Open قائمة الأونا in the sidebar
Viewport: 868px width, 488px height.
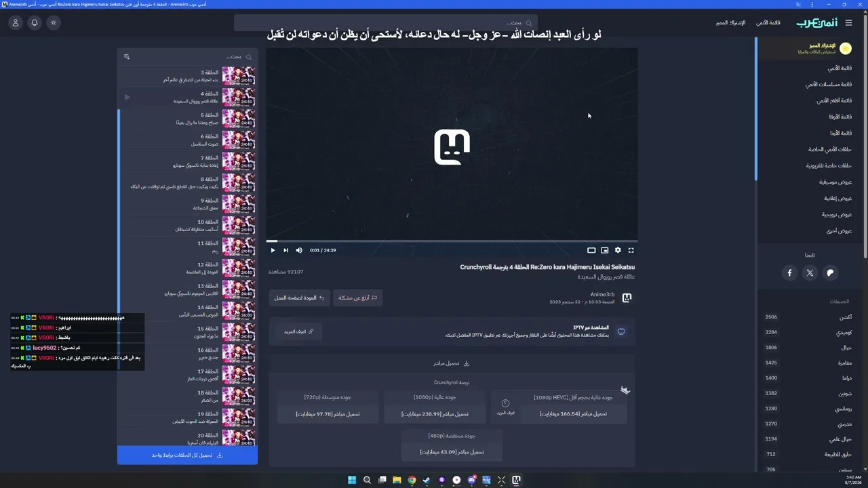point(841,133)
